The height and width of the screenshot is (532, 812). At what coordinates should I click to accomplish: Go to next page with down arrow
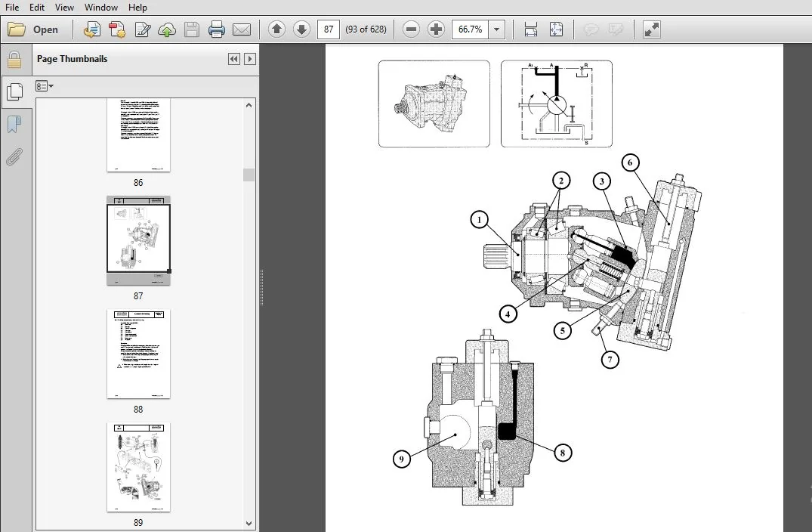click(301, 29)
